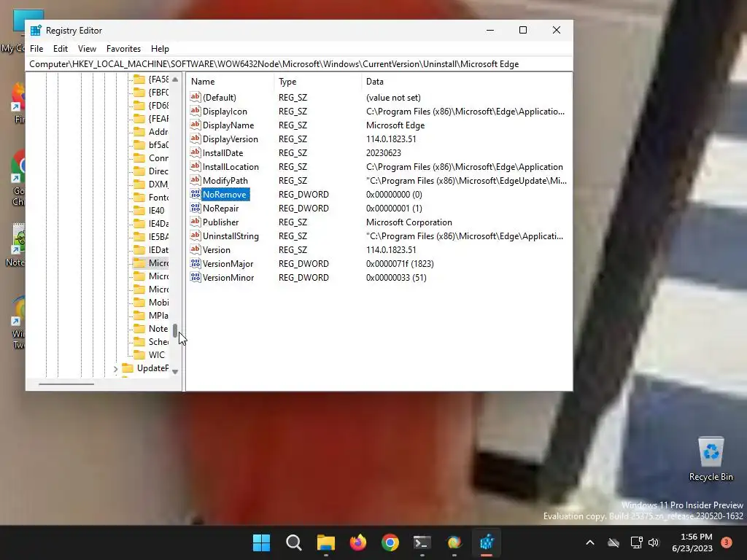
Task: Open the volume tray icon
Action: pos(654,542)
